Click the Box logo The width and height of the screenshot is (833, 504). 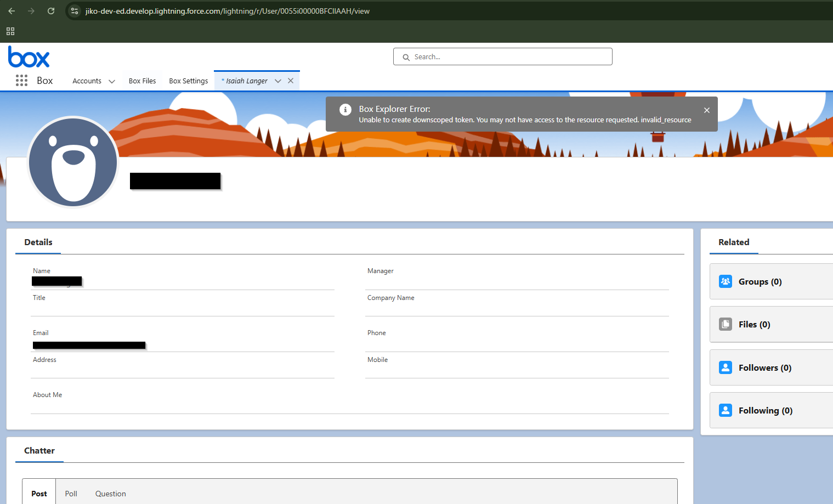tap(29, 57)
